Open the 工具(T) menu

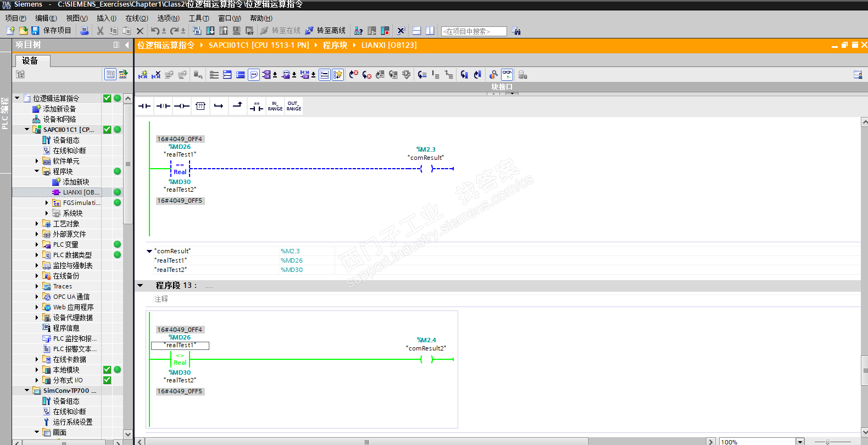point(199,18)
